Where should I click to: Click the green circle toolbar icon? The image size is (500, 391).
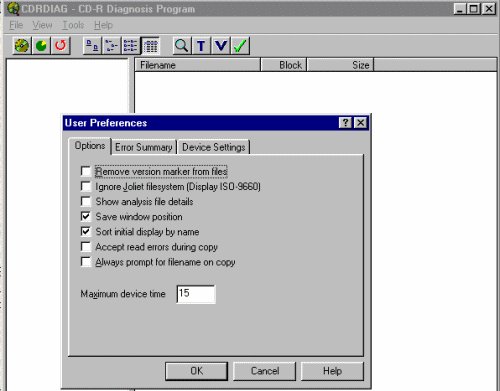pyautogui.click(x=41, y=45)
